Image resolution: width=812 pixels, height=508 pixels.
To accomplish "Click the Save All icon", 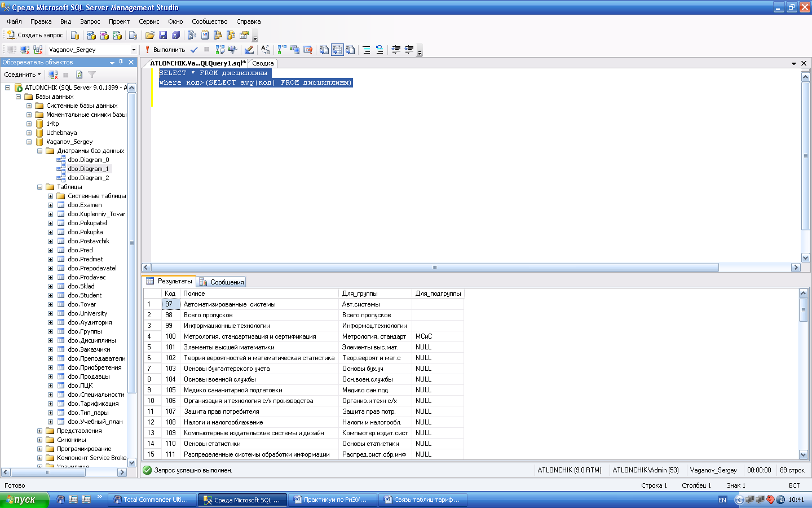I will click(176, 35).
